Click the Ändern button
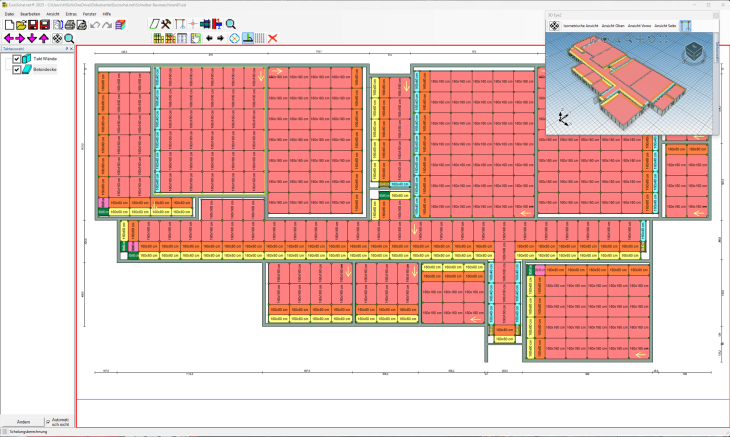 pyautogui.click(x=23, y=421)
